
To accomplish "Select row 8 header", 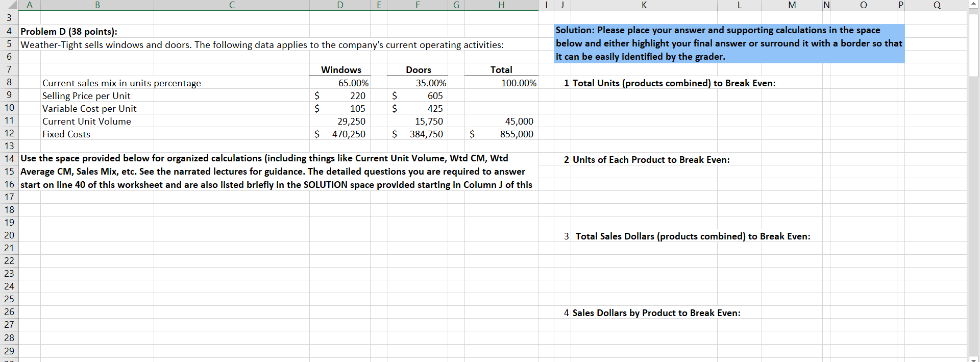I will pyautogui.click(x=9, y=82).
